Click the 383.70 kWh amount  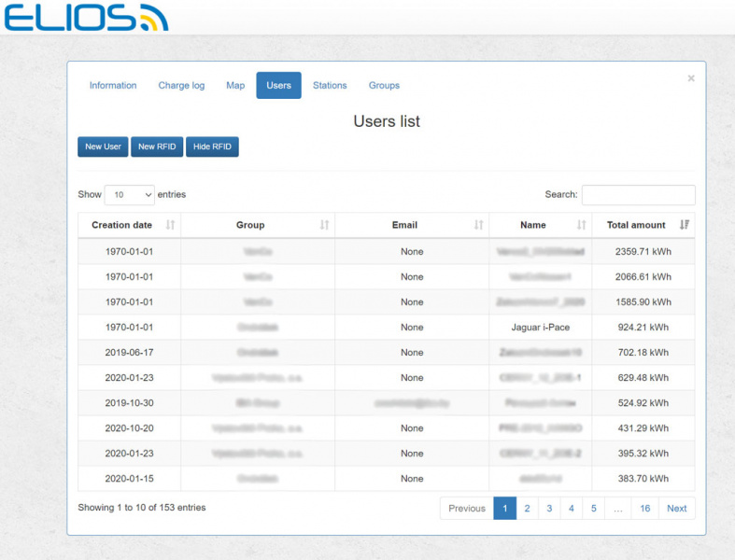pyautogui.click(x=643, y=479)
